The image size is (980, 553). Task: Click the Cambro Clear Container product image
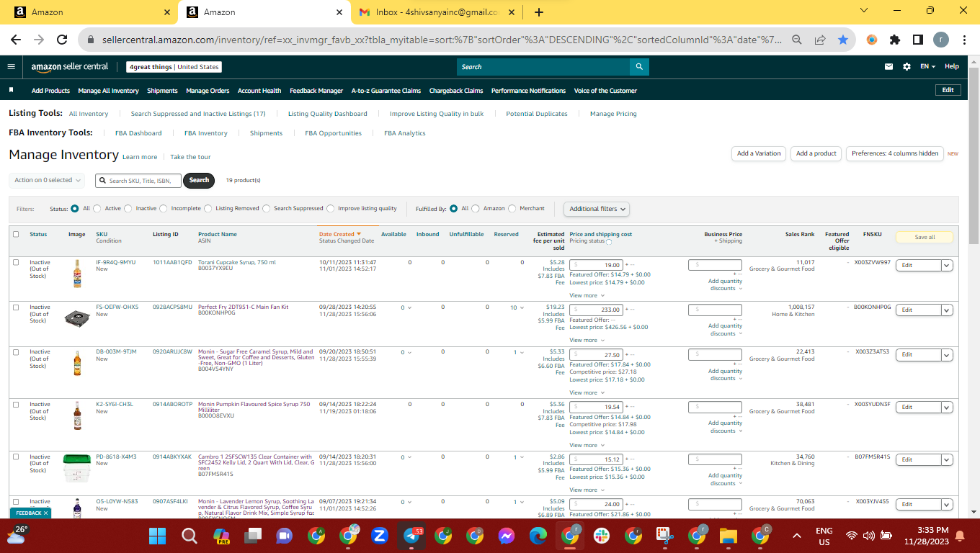pyautogui.click(x=77, y=469)
